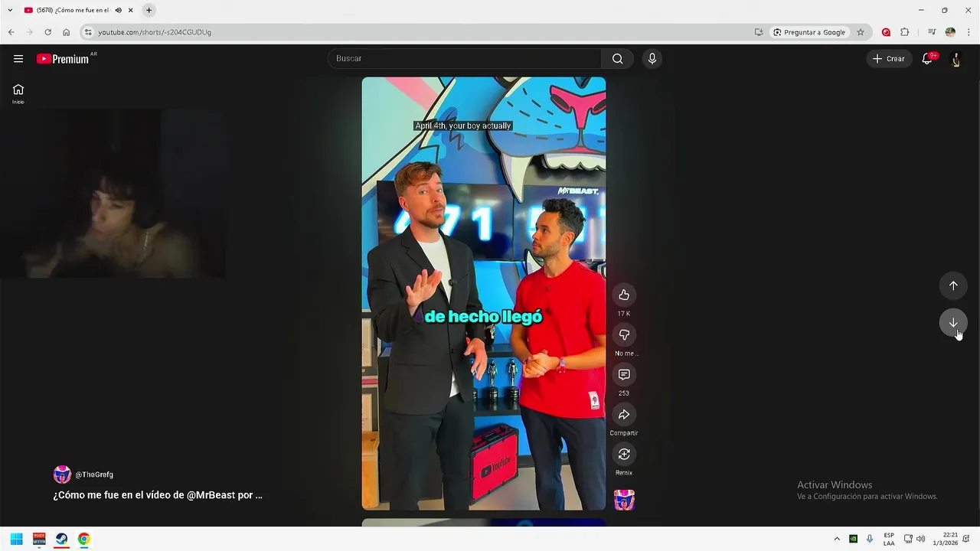Open Chrome profile avatar
The width and height of the screenshot is (980, 551).
coord(950,32)
